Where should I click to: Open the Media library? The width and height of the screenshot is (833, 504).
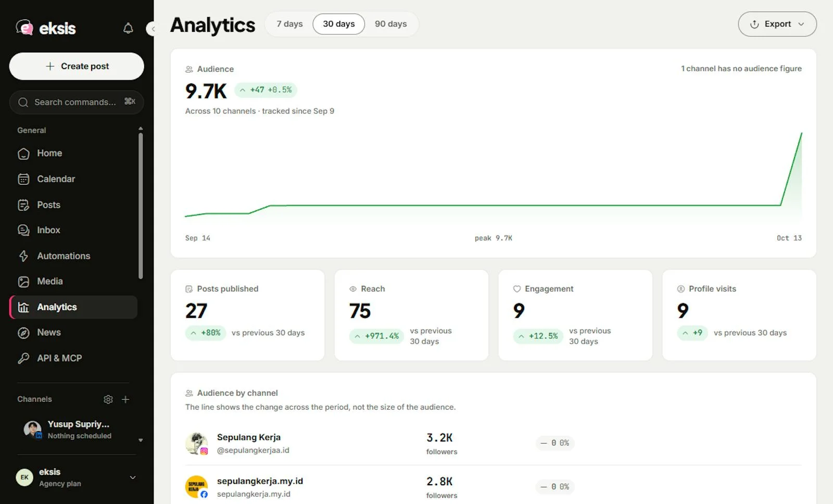coord(73,281)
